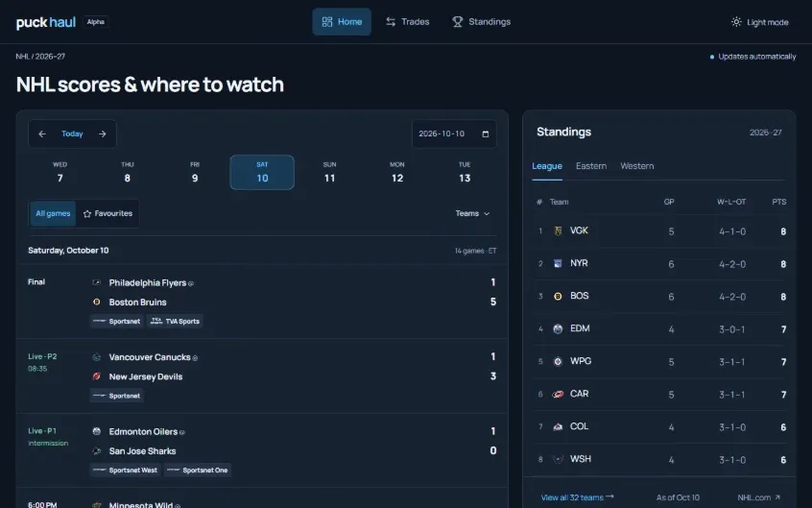Select the Eastern standings tab
The height and width of the screenshot is (508, 812).
click(x=591, y=166)
